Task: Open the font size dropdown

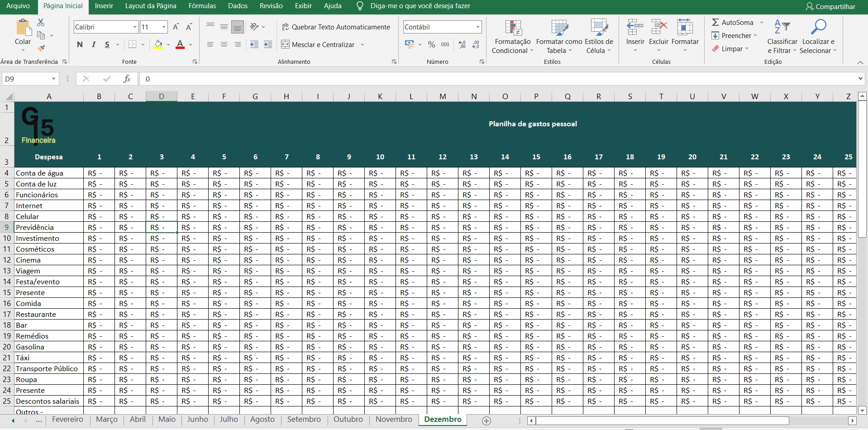Action: click(x=164, y=27)
